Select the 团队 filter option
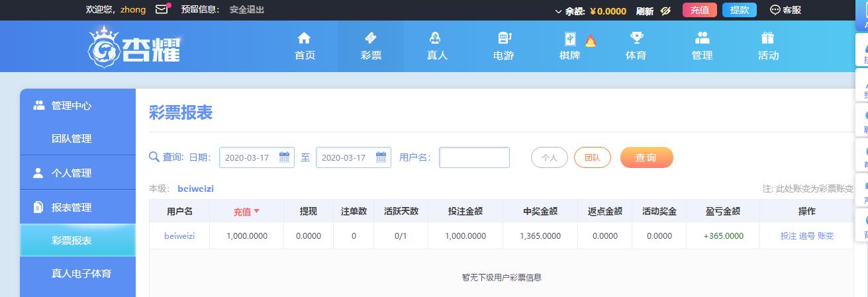Viewport: 868px width, 297px height. [x=593, y=157]
